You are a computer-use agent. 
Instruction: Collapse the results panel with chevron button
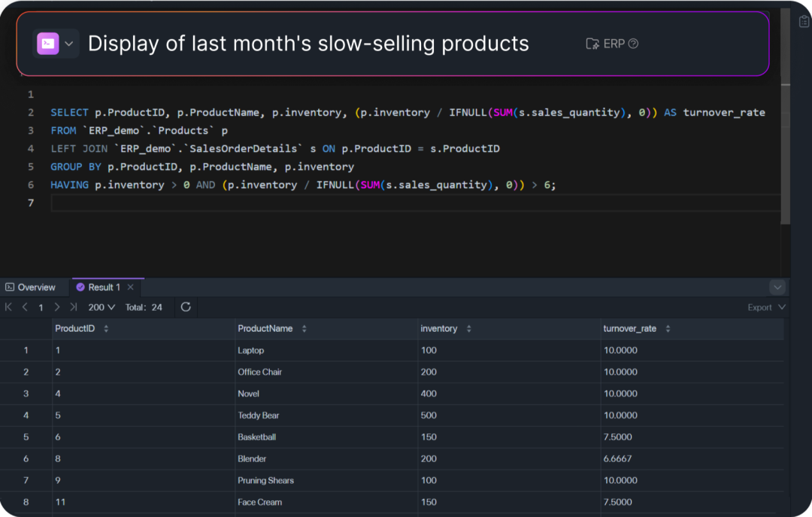(x=777, y=287)
